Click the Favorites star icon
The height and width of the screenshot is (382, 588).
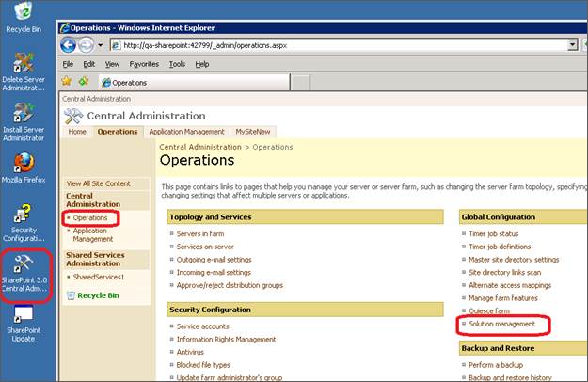[x=67, y=82]
